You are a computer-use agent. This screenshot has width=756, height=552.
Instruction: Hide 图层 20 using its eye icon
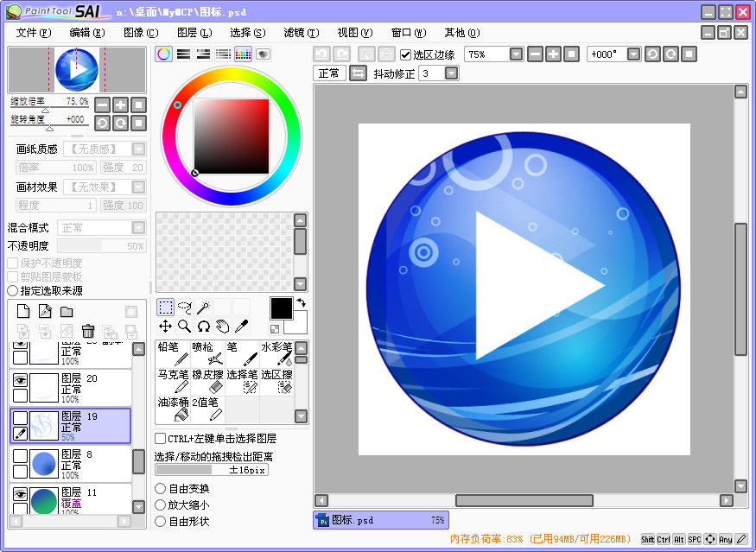pos(20,378)
